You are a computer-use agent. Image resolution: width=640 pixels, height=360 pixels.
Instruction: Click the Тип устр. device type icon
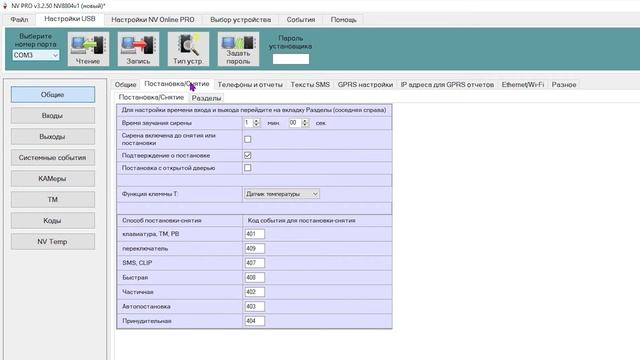click(x=188, y=49)
